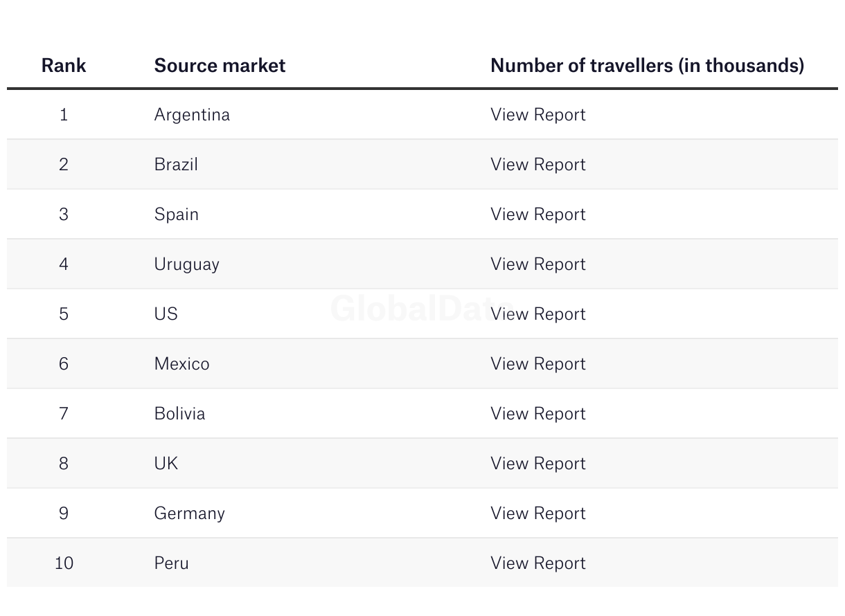Open View Report link for Bolivia

tap(537, 413)
